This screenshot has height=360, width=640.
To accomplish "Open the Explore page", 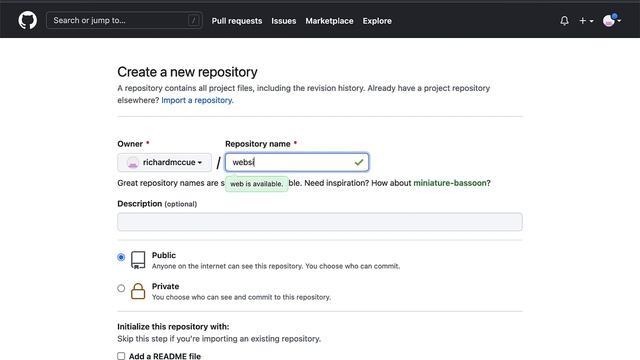I will (377, 21).
